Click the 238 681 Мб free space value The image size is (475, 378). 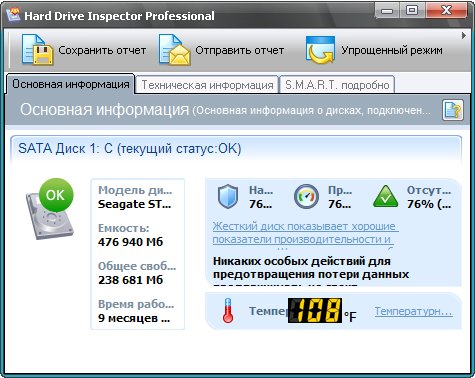[x=130, y=280]
